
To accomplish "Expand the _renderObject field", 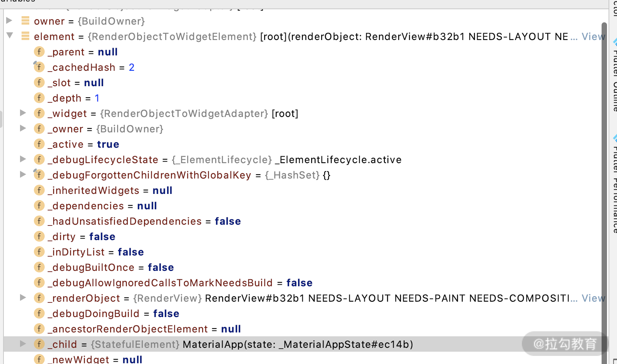I will pos(23,297).
